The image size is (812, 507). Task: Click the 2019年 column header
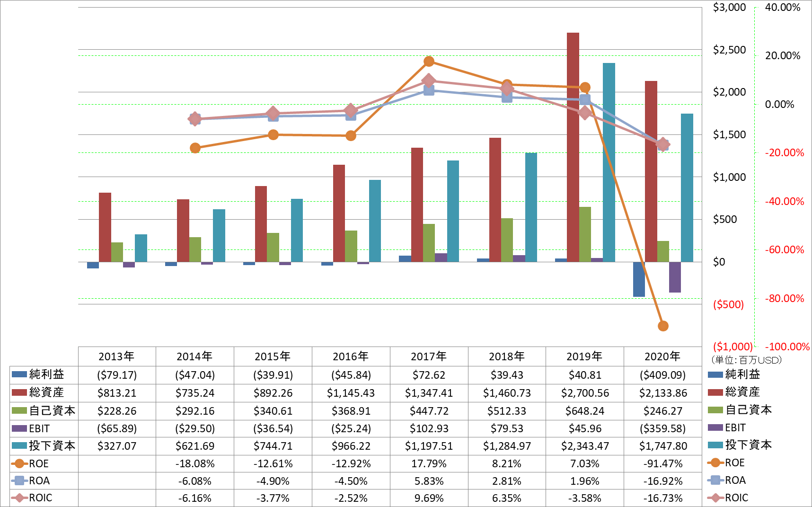click(x=584, y=356)
